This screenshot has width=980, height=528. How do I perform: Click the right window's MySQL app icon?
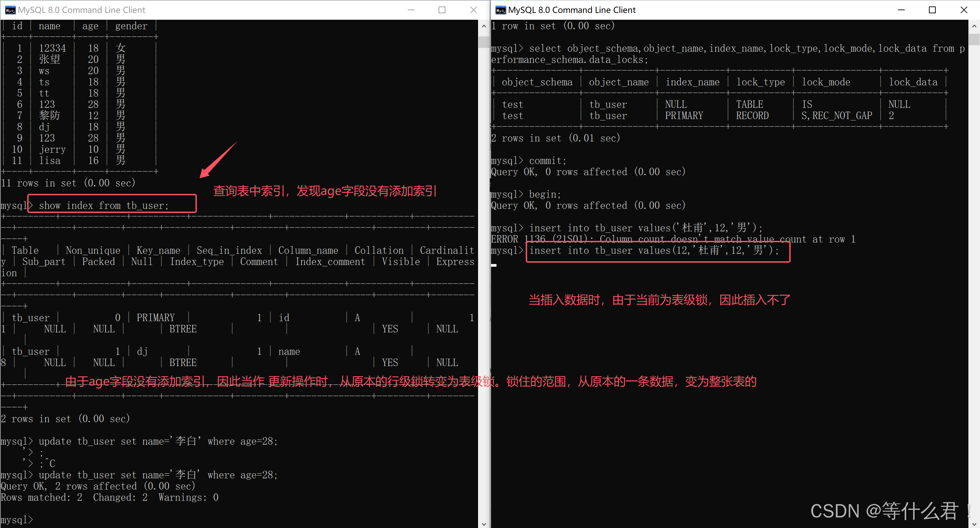tap(501, 10)
